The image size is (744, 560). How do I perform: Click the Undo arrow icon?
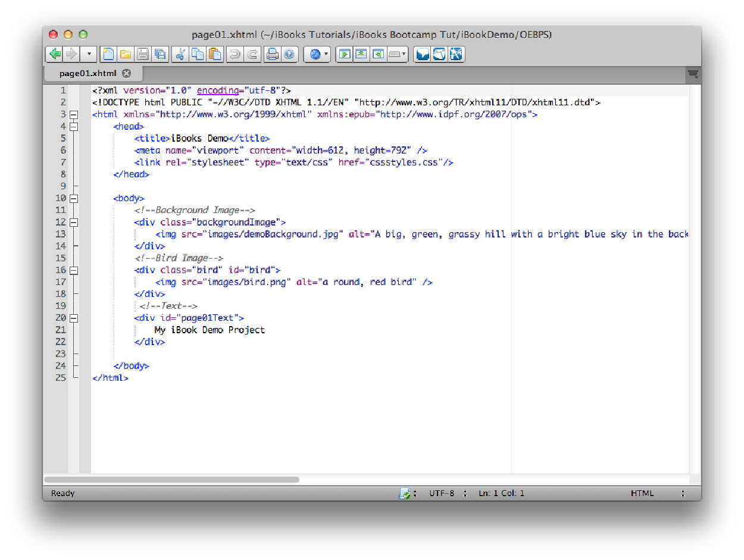(x=235, y=54)
